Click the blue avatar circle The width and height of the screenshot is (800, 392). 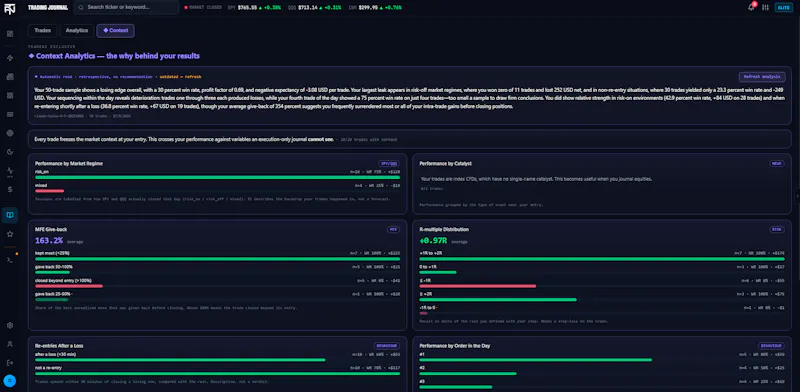tap(10, 381)
